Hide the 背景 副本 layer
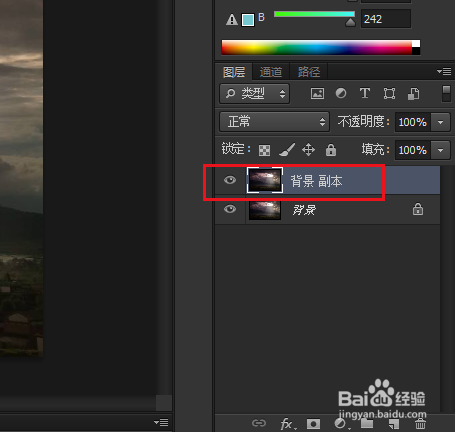Viewport: 455px width, 432px height. (230, 180)
